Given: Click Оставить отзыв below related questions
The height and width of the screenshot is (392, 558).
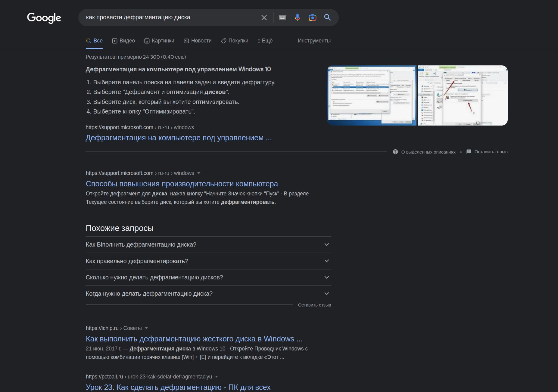Looking at the screenshot, I should pyautogui.click(x=314, y=305).
